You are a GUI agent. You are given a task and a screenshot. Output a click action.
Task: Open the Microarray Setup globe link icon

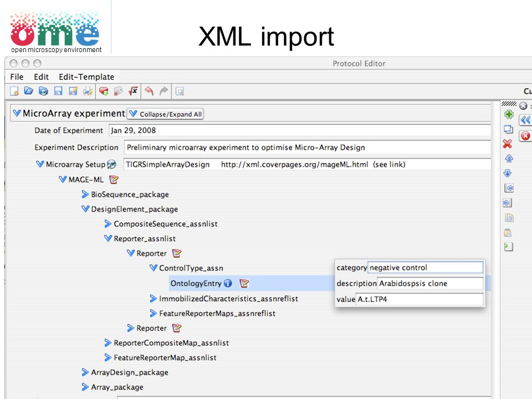pyautogui.click(x=111, y=165)
